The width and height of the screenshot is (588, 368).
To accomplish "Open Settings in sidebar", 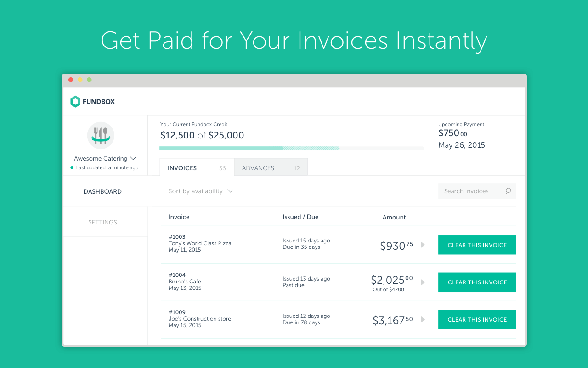I will 102,222.
